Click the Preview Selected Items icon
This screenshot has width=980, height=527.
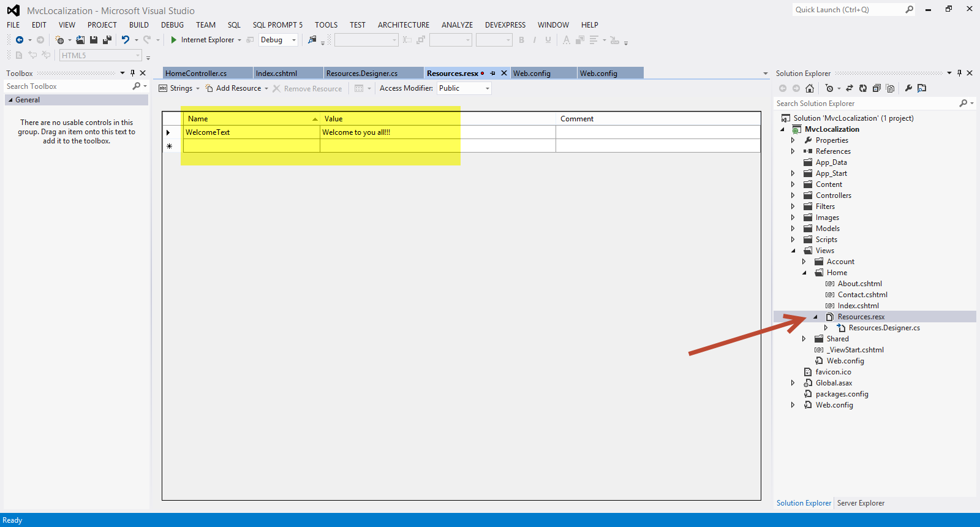tap(922, 88)
